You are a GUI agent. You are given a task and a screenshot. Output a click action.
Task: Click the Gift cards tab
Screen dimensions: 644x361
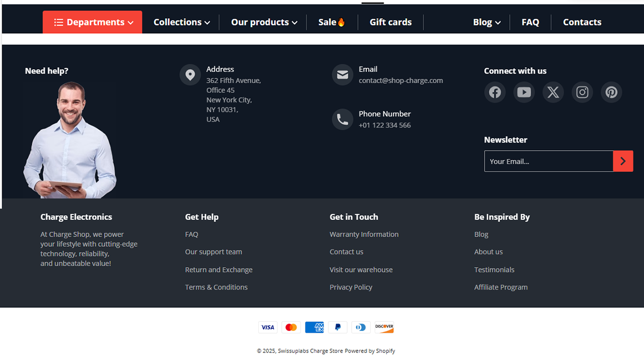391,22
